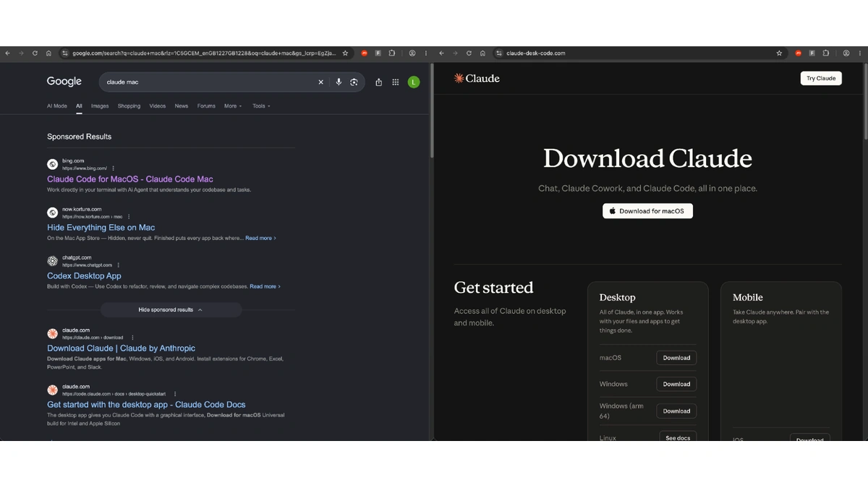The image size is (868, 488).
Task: Select the Videos results tab
Action: click(x=158, y=106)
